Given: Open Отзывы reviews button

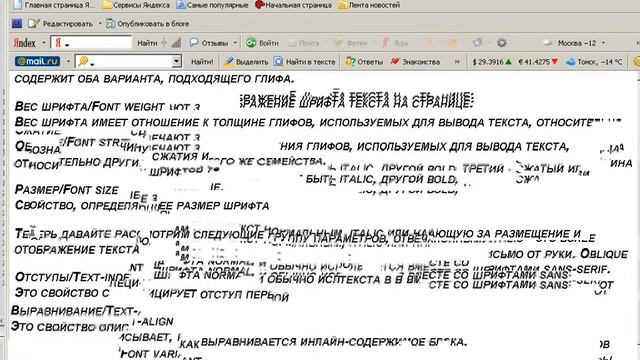Looking at the screenshot, I should click(x=209, y=43).
